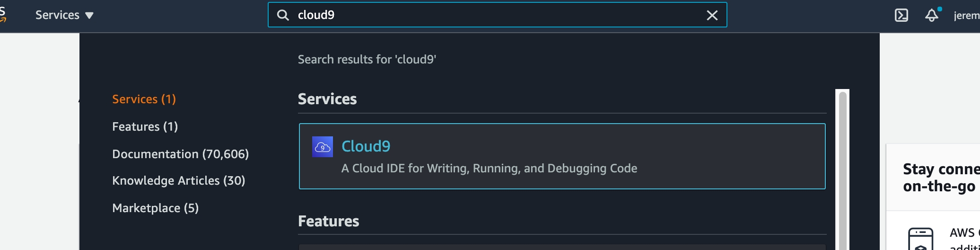This screenshot has height=250, width=980.
Task: Show Knowledge Articles (30) results
Action: (178, 180)
